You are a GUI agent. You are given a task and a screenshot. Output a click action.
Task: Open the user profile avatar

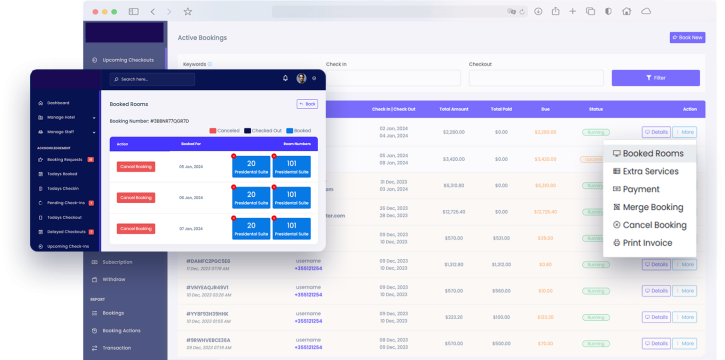click(x=301, y=79)
